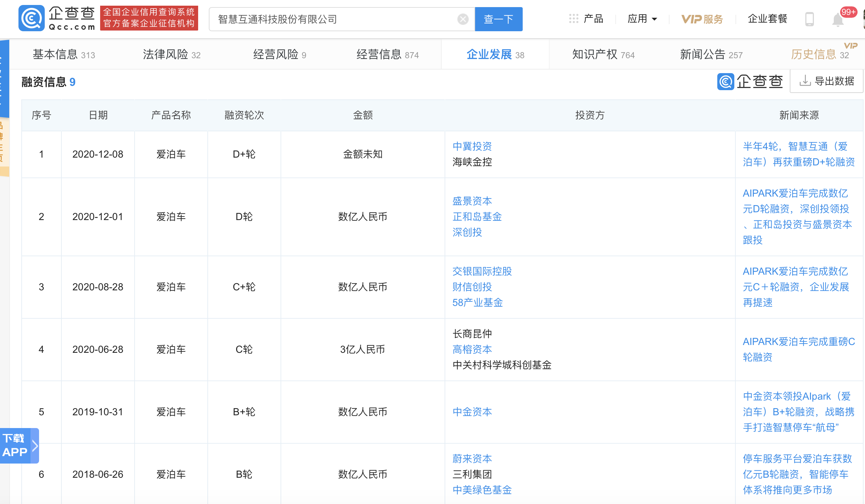Open investor 盛景资本 link
865x504 pixels.
472,201
